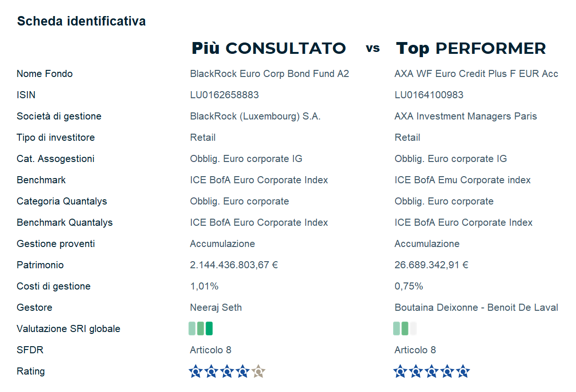
Task: Click AXA Investment Managers Paris company name
Action: (465, 116)
